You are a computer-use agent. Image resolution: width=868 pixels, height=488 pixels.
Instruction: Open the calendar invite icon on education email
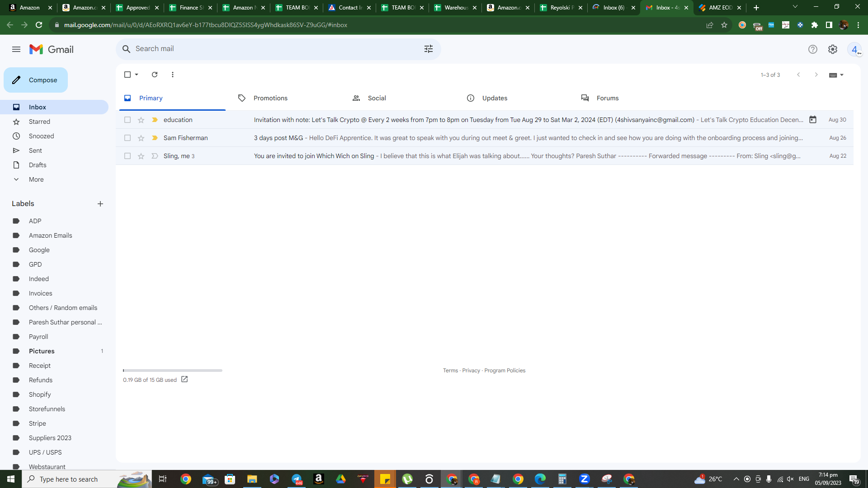pyautogui.click(x=813, y=120)
